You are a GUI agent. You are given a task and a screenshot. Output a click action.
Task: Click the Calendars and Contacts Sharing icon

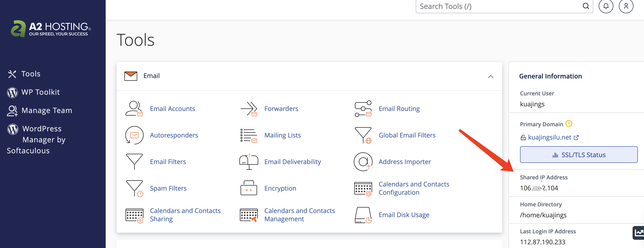134,216
